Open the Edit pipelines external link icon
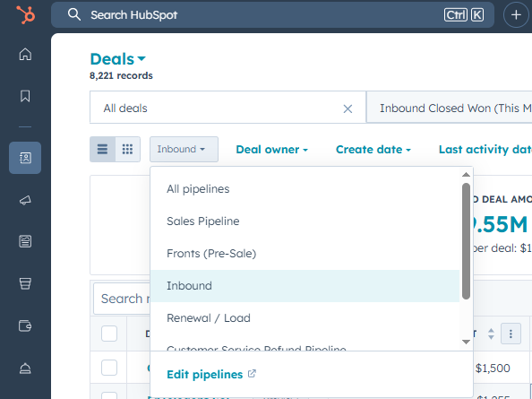This screenshot has width=532, height=399. (252, 374)
